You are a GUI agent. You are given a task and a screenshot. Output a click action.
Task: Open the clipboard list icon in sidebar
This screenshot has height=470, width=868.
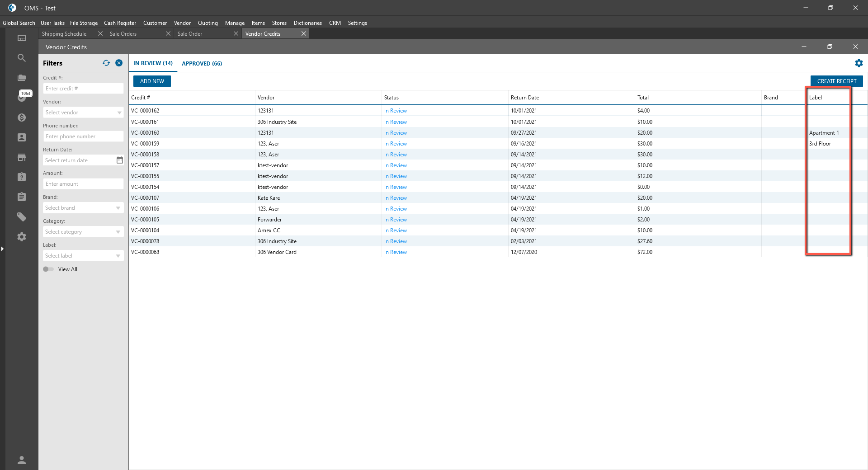pyautogui.click(x=22, y=197)
